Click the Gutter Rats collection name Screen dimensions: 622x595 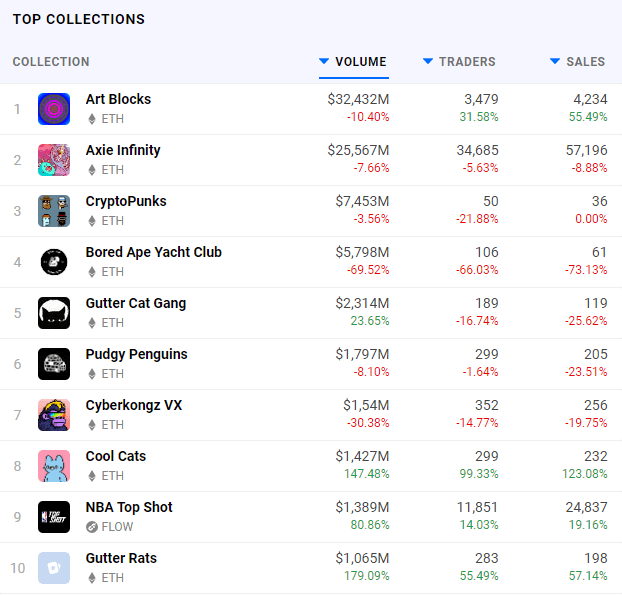121,558
